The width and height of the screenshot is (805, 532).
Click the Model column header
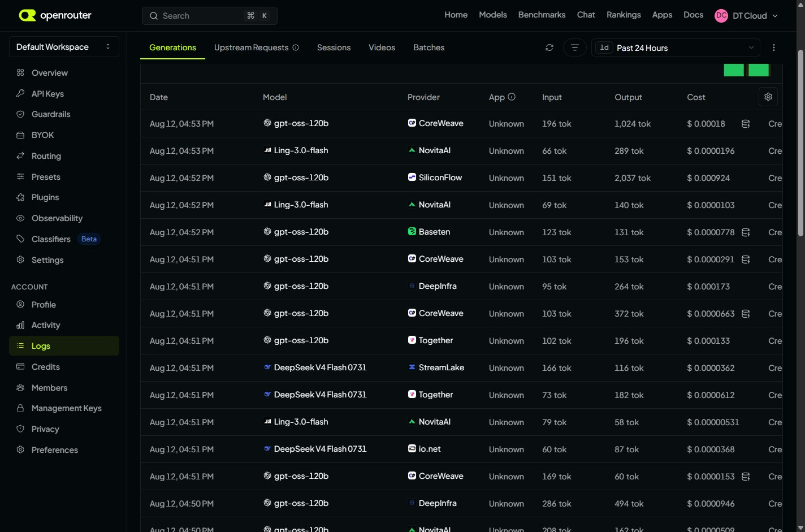click(275, 97)
